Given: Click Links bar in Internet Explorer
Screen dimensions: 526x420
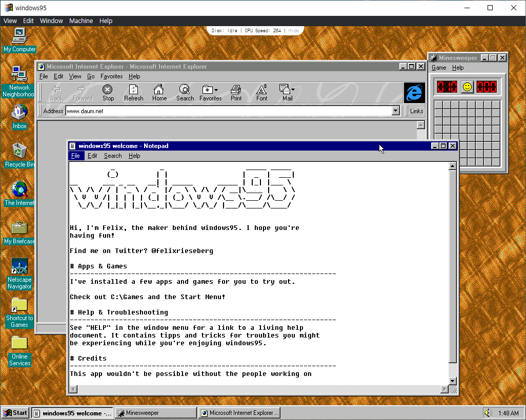Looking at the screenshot, I should pos(416,111).
